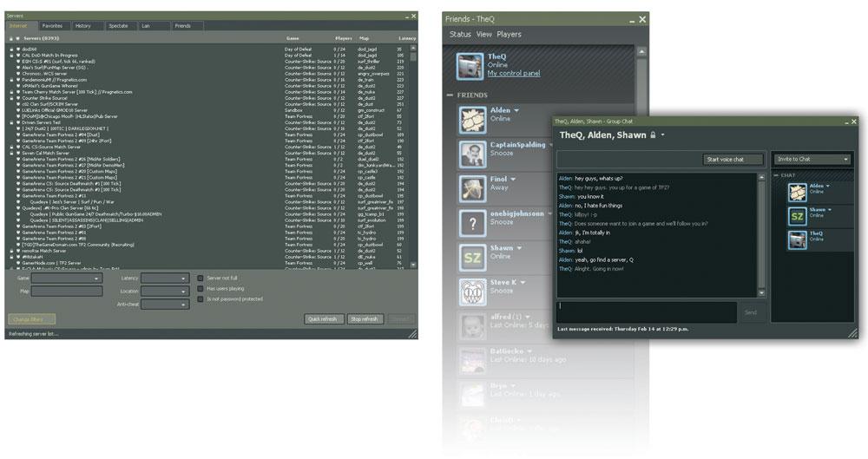Open the Invite to Chat dropdown
Screen dimensions: 868x459
(x=812, y=160)
